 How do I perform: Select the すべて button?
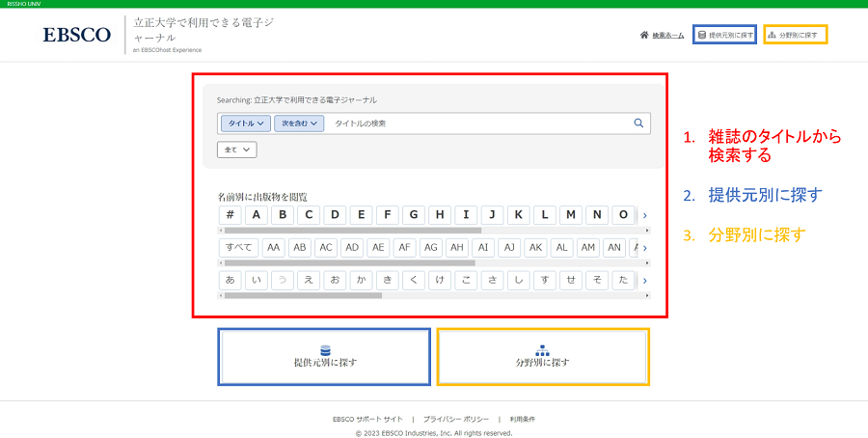(238, 248)
